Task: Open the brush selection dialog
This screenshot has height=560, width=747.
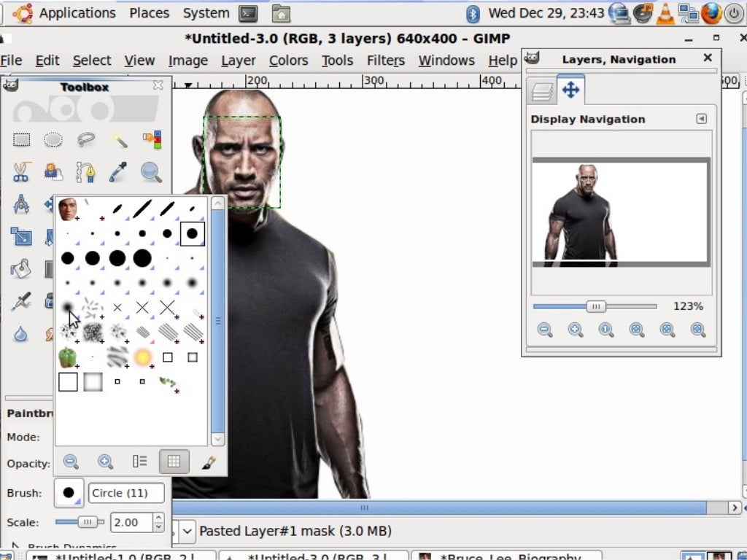Action: tap(208, 462)
